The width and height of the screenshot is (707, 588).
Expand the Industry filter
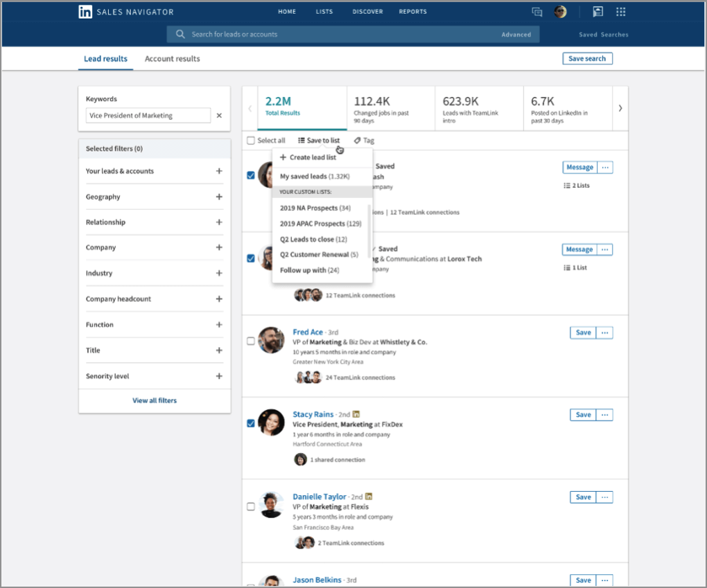click(219, 274)
